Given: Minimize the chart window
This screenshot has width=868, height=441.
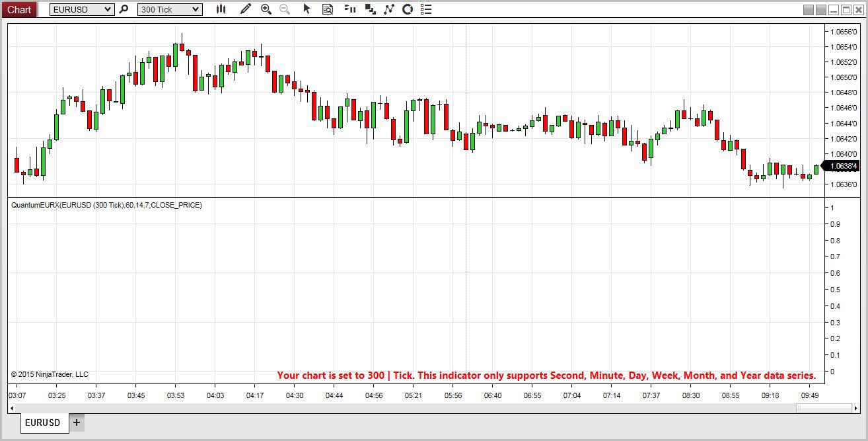Looking at the screenshot, I should pyautogui.click(x=834, y=10).
